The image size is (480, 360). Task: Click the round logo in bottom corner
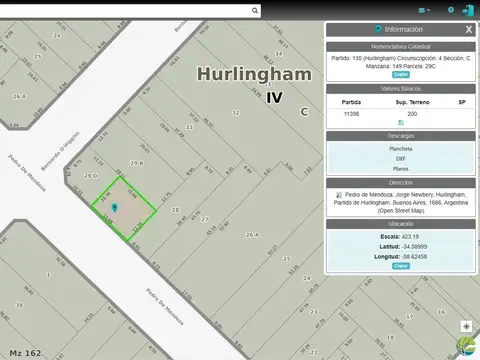click(x=466, y=346)
